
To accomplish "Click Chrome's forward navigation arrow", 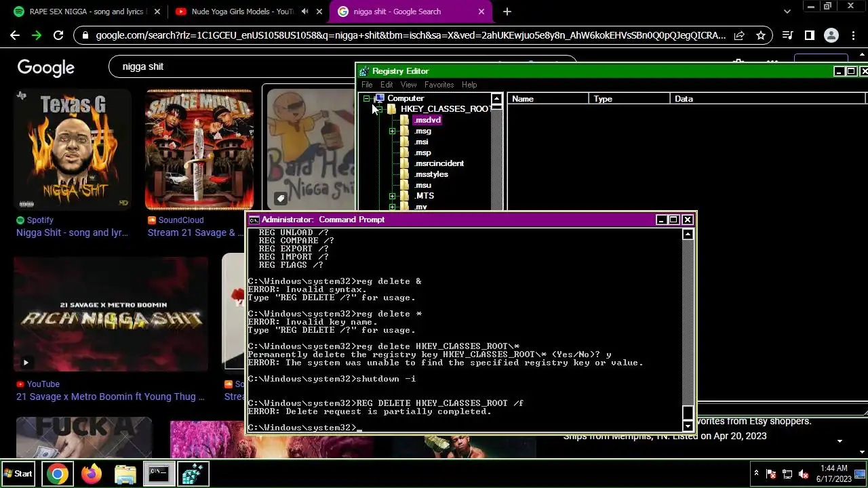I will [36, 35].
